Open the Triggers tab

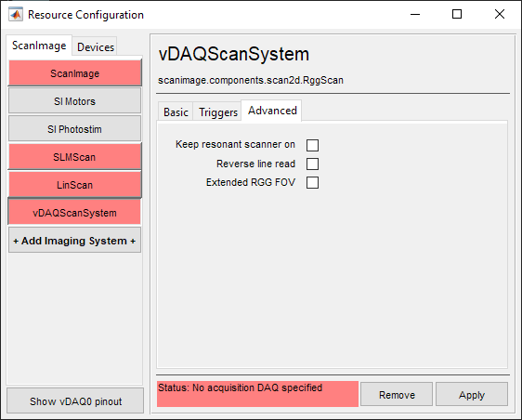[217, 112]
